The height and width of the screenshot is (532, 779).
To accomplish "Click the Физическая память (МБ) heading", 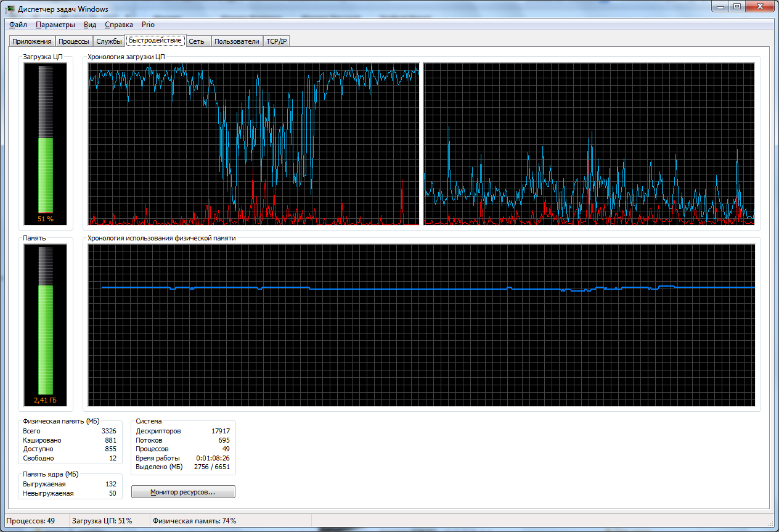I will (61, 420).
